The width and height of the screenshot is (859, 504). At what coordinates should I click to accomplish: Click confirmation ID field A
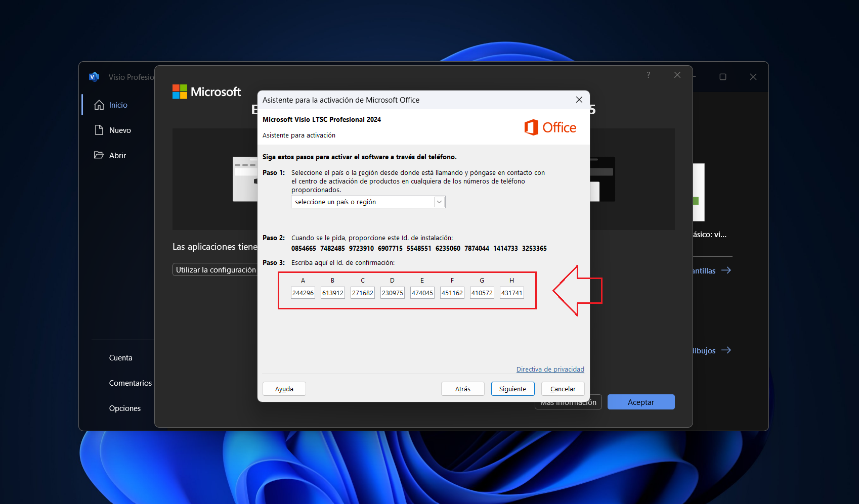303,293
